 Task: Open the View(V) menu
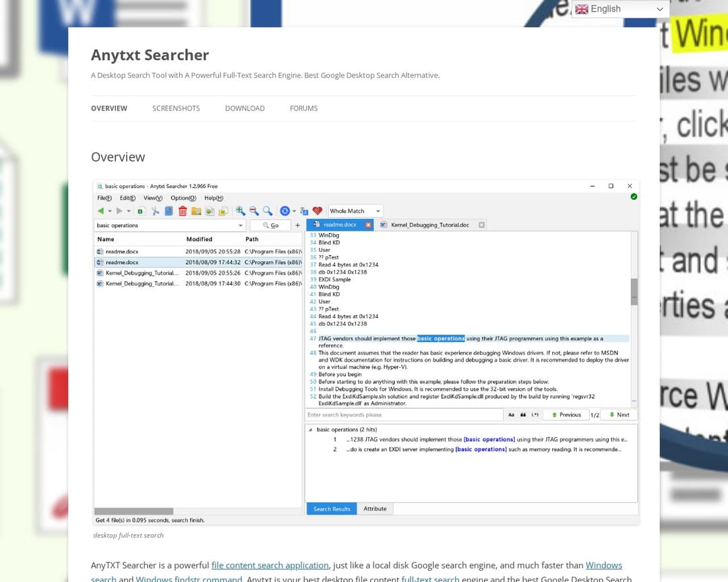pos(153,198)
